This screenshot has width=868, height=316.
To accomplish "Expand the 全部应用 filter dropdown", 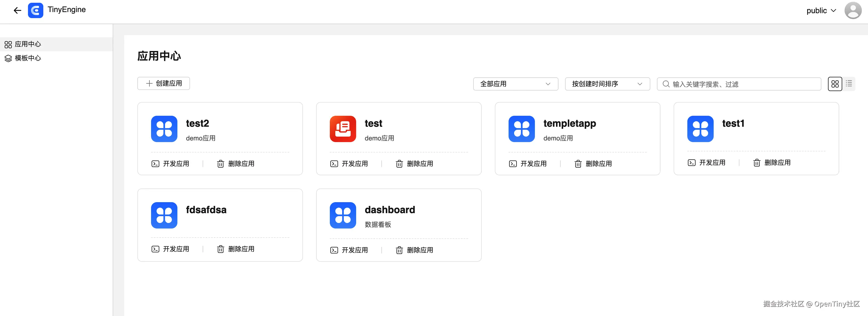I will (515, 84).
